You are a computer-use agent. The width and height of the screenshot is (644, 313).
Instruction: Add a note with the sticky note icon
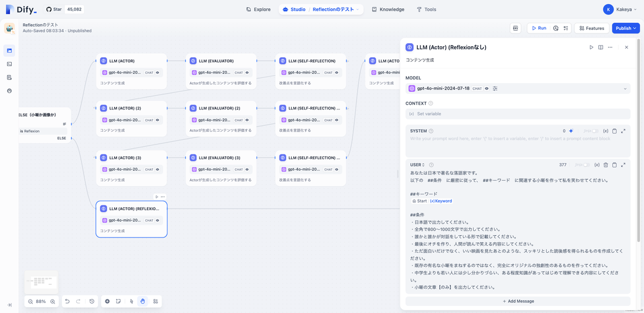point(118,301)
